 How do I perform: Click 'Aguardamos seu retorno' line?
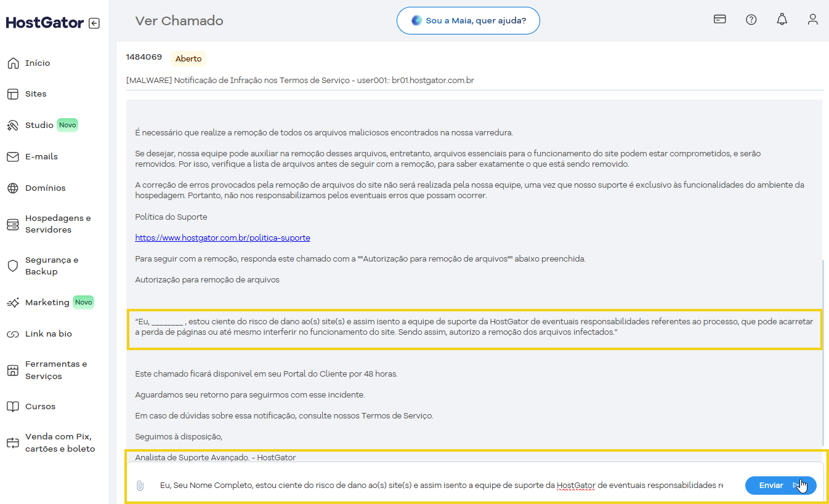(250, 394)
